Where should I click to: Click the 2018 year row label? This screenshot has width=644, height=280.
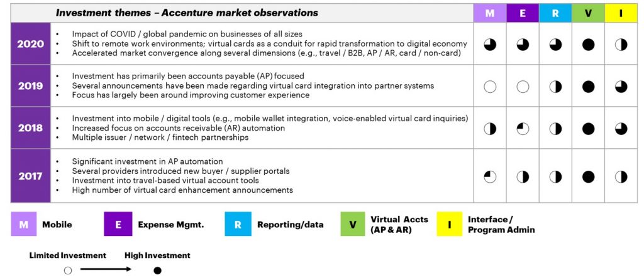pyautogui.click(x=30, y=128)
